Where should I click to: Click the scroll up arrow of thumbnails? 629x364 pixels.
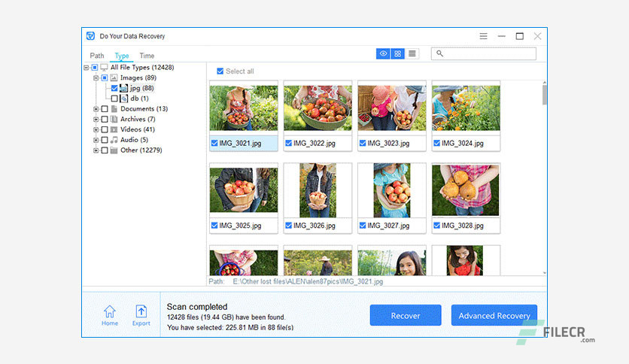[x=545, y=83]
